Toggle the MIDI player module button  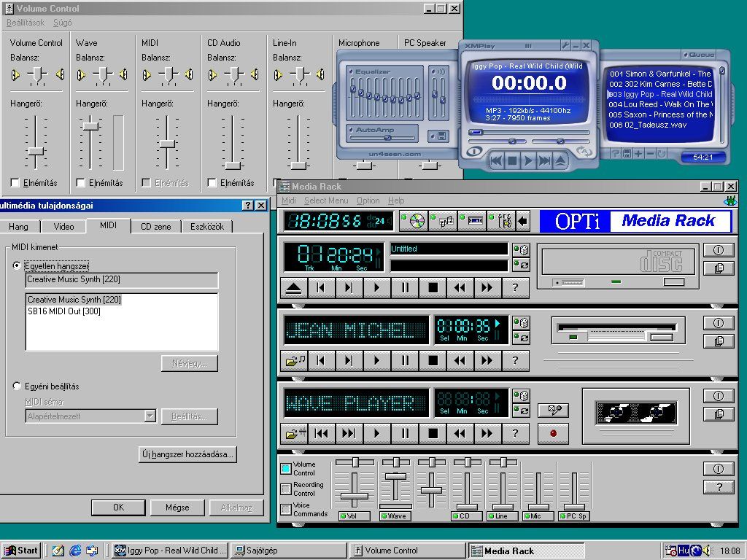(x=443, y=222)
